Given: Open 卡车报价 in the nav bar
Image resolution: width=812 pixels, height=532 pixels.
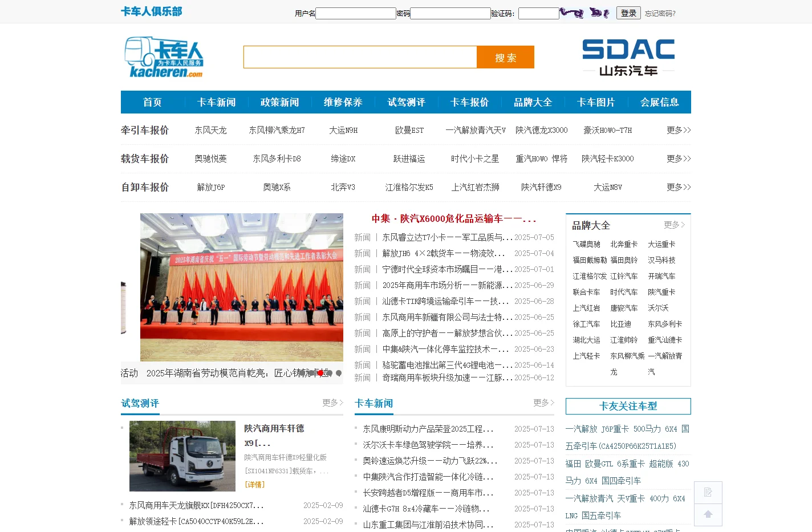Looking at the screenshot, I should tap(469, 102).
